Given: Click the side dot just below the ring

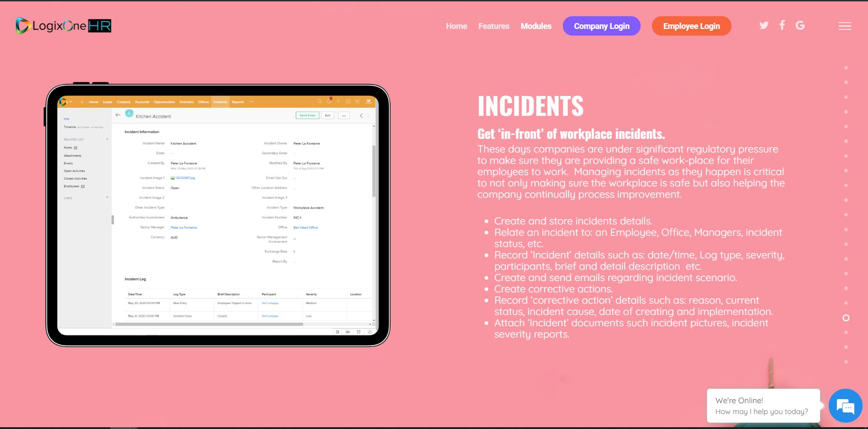Looking at the screenshot, I should click(846, 333).
